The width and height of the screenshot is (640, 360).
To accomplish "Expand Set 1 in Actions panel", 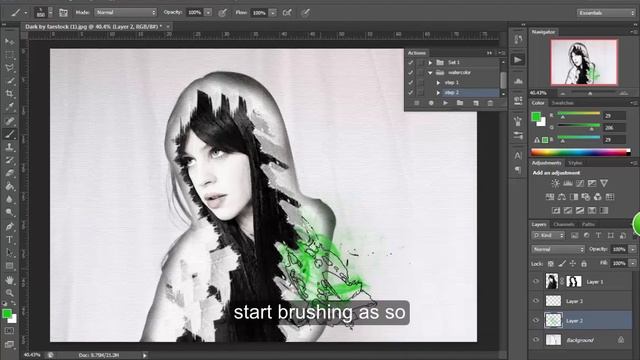I will click(x=430, y=62).
